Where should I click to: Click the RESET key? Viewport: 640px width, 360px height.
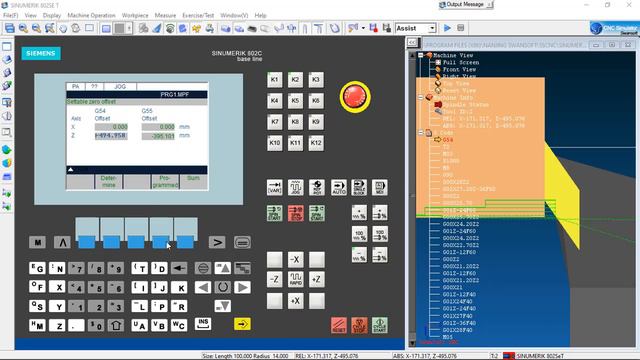coord(339,325)
